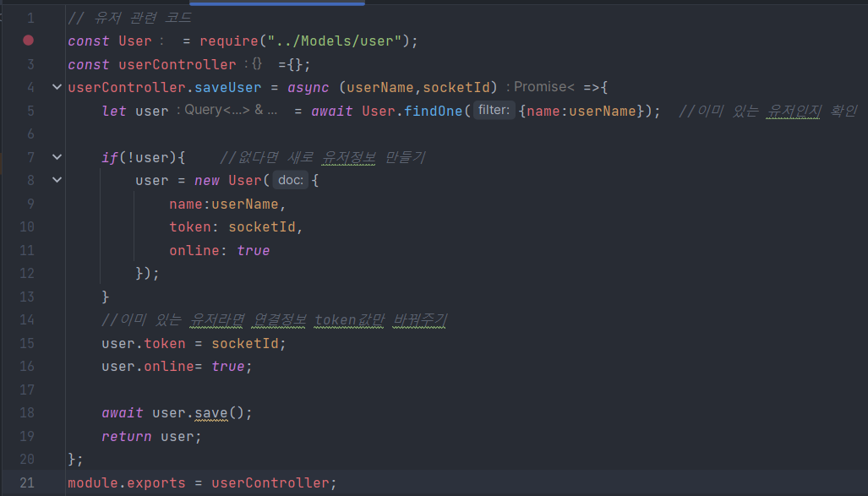Click the 'require' function call
The width and height of the screenshot is (868, 496).
[229, 41]
